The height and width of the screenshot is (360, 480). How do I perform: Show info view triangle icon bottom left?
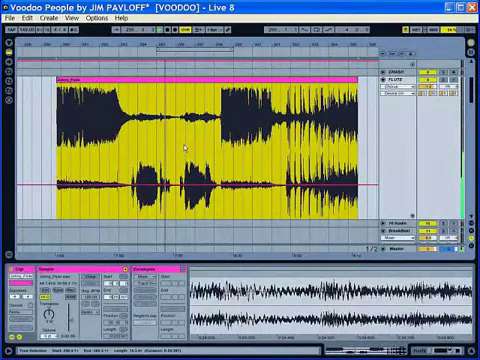pos(9,351)
